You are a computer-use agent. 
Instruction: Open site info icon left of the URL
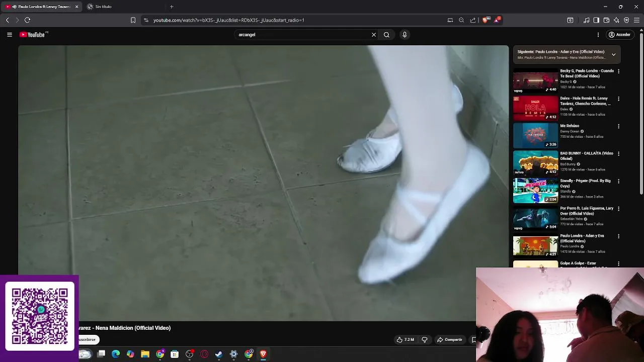point(146,20)
